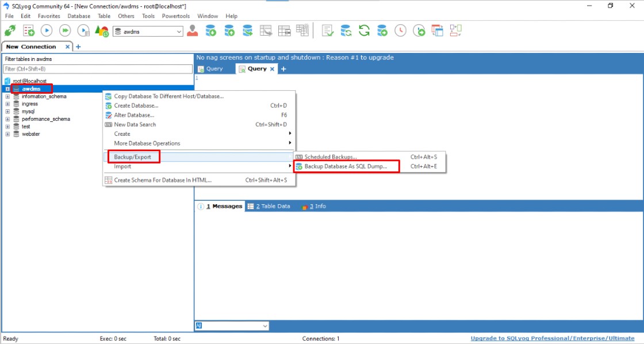Expand the test database node

coord(7,127)
